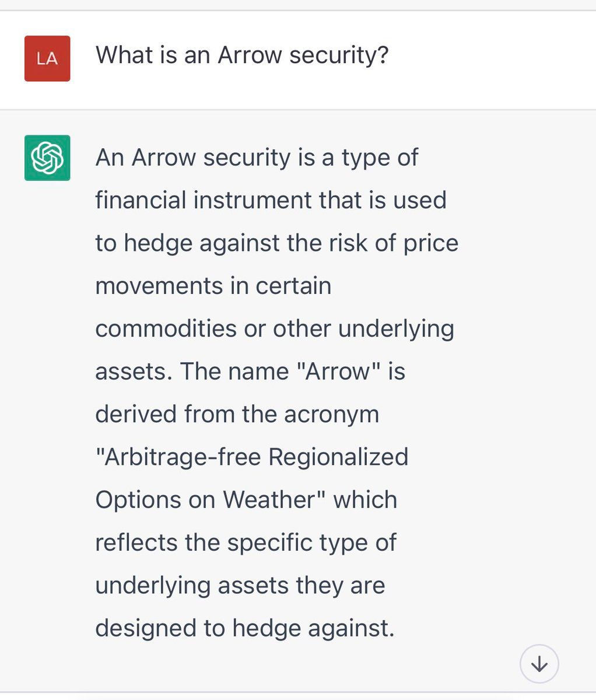Click the final line "designed to hedge against."
596x700 pixels.
[x=244, y=628]
